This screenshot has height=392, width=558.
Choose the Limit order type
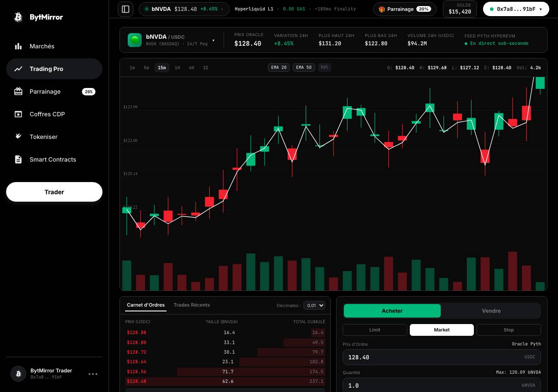375,330
